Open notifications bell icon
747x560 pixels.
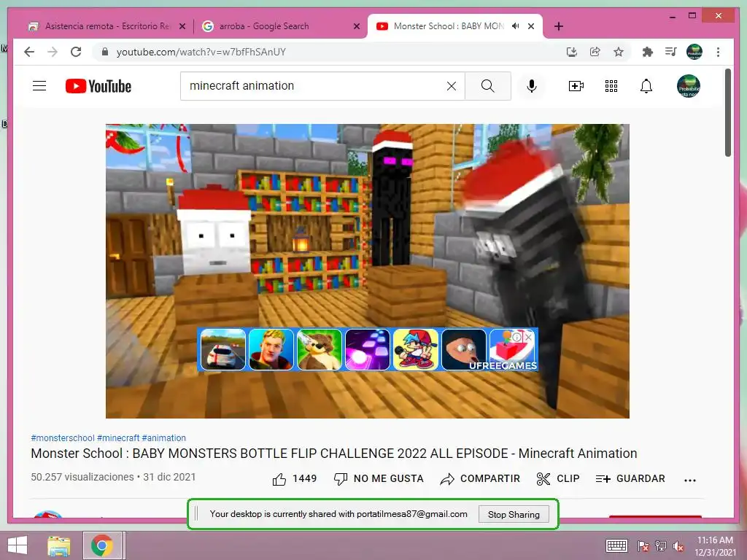click(646, 86)
